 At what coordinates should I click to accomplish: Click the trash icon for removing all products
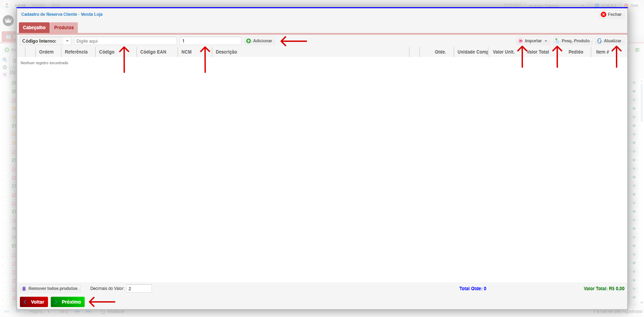coord(24,288)
